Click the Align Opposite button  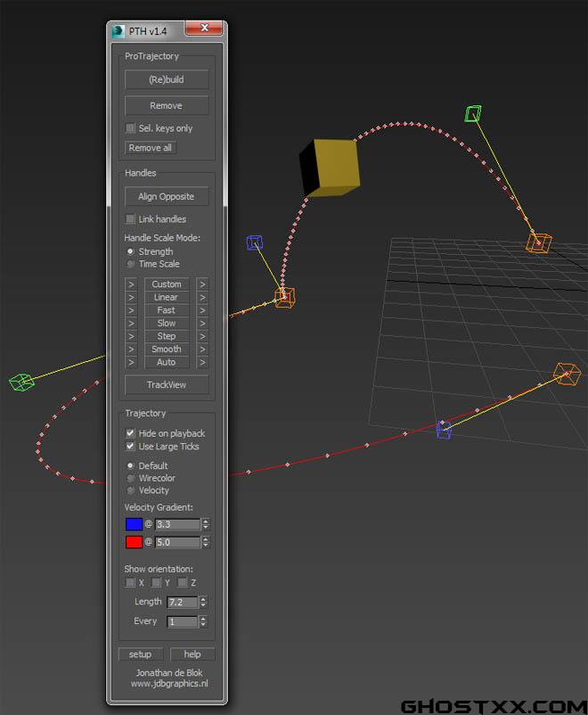[x=167, y=196]
